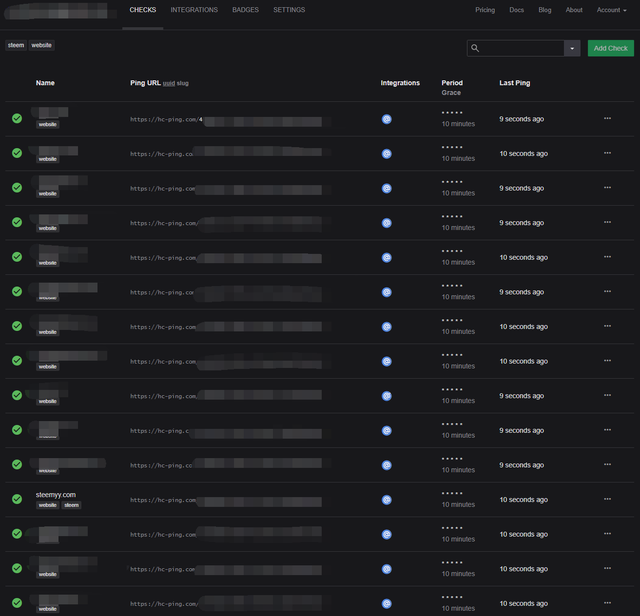Filter checks by the website tag button
Screen dimensions: 640x616
pyautogui.click(x=42, y=45)
